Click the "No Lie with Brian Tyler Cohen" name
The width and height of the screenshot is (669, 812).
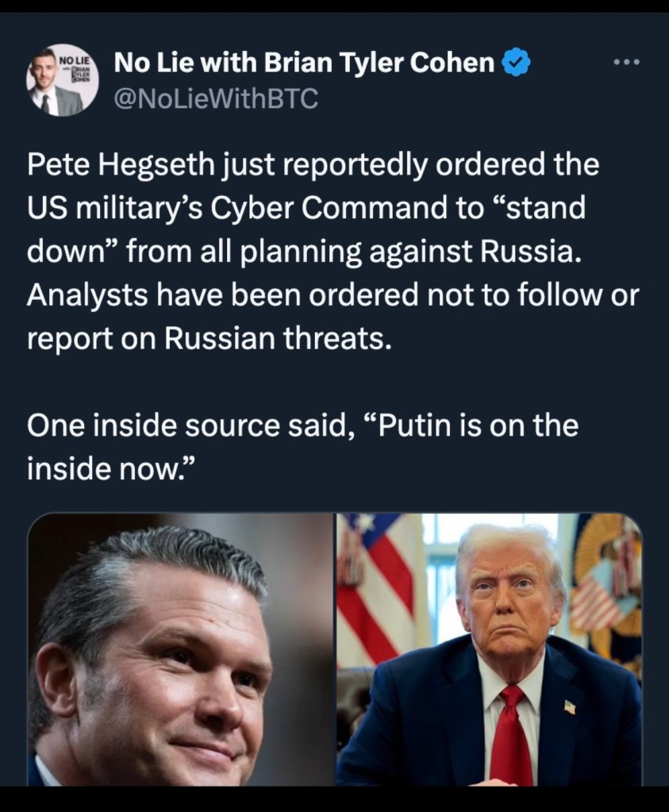pyautogui.click(x=305, y=62)
